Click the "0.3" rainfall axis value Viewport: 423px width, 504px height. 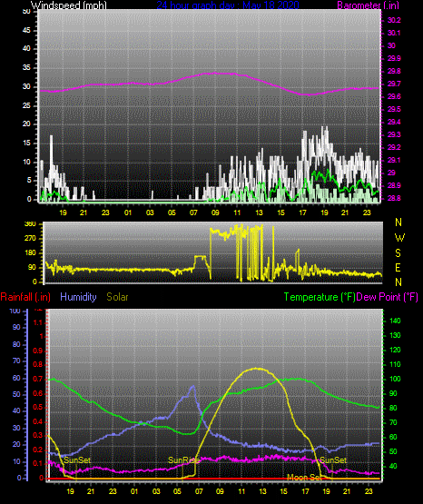pos(38,435)
